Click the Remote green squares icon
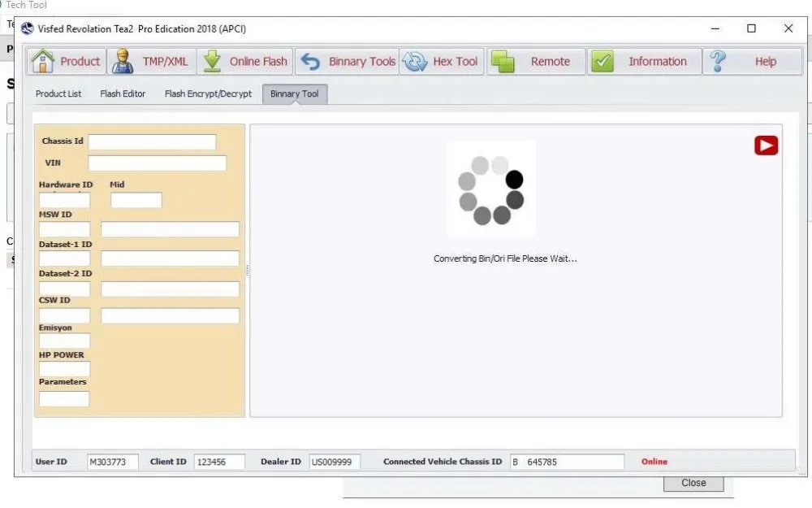The image size is (812, 508). [503, 62]
